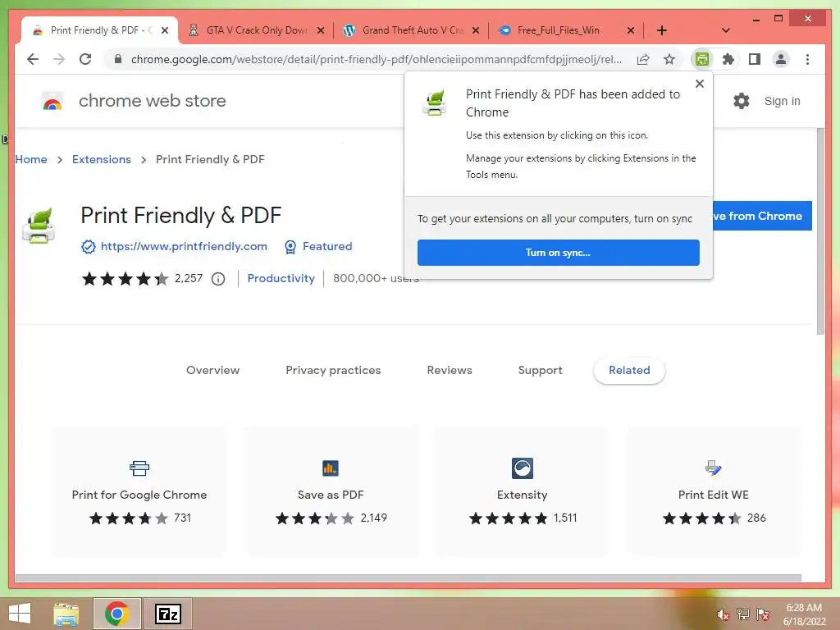Click the Print Friendly printer icon in header
Viewport: 840px width, 630px height.
[x=39, y=226]
